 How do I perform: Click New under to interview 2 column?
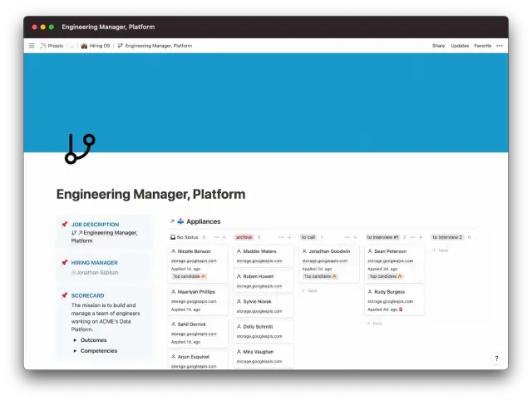[x=441, y=250]
